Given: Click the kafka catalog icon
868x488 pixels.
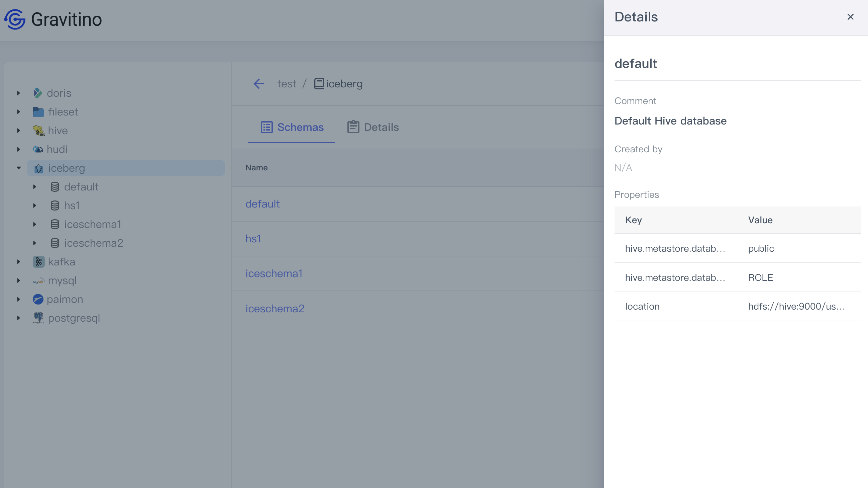Looking at the screenshot, I should (x=38, y=261).
